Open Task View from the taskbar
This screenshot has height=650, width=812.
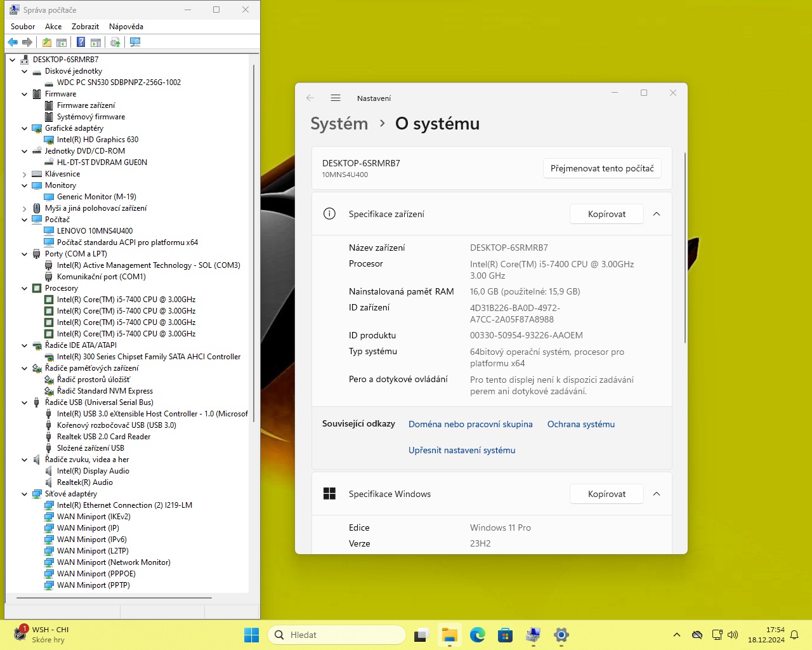[422, 635]
